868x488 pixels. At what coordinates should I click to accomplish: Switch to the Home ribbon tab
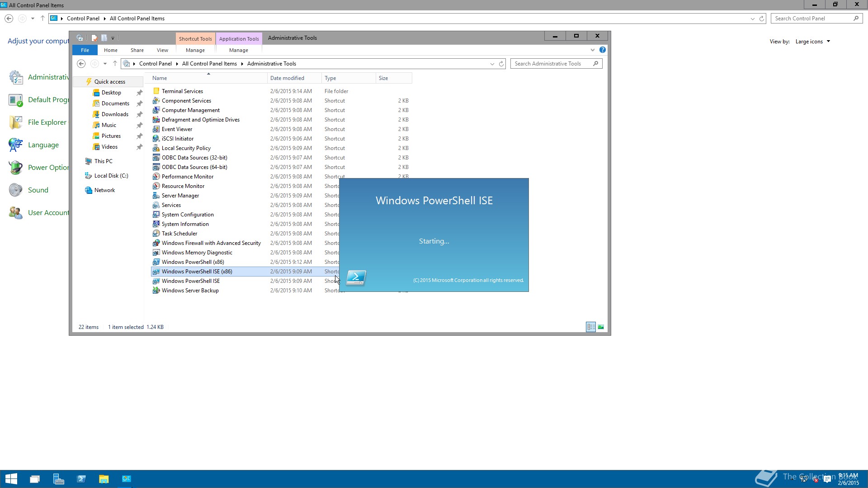[111, 50]
